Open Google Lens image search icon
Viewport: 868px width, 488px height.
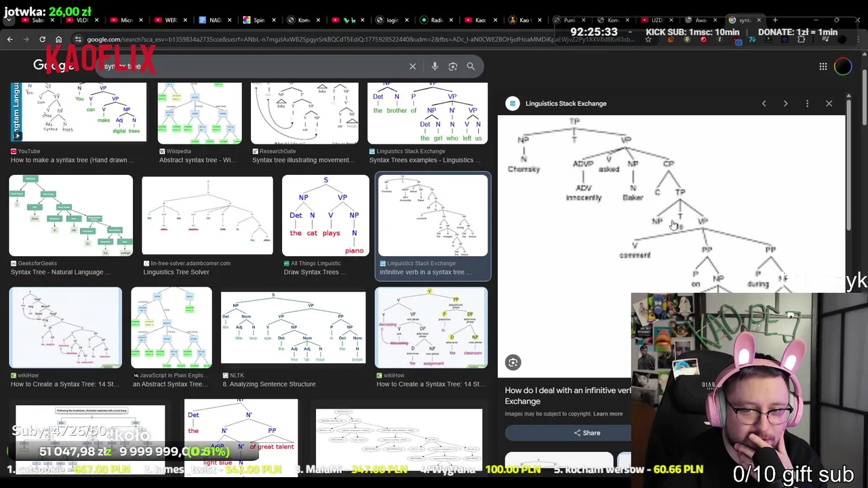coord(452,66)
